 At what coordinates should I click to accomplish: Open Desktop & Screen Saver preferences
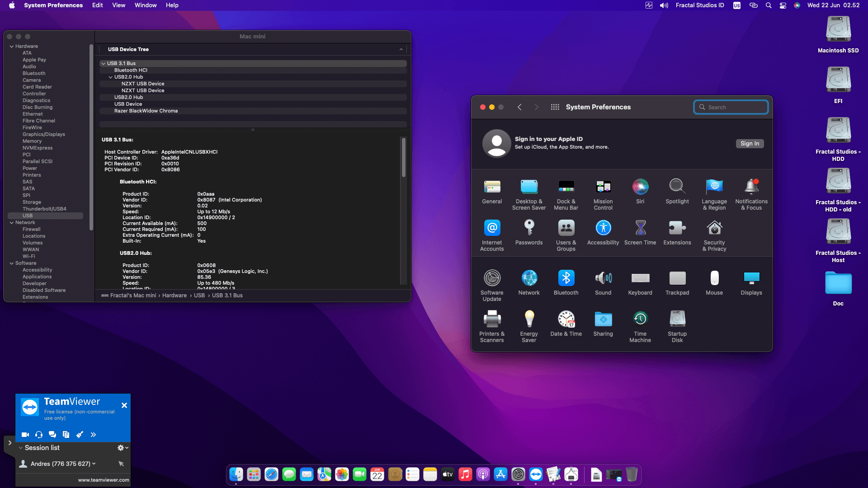click(529, 195)
